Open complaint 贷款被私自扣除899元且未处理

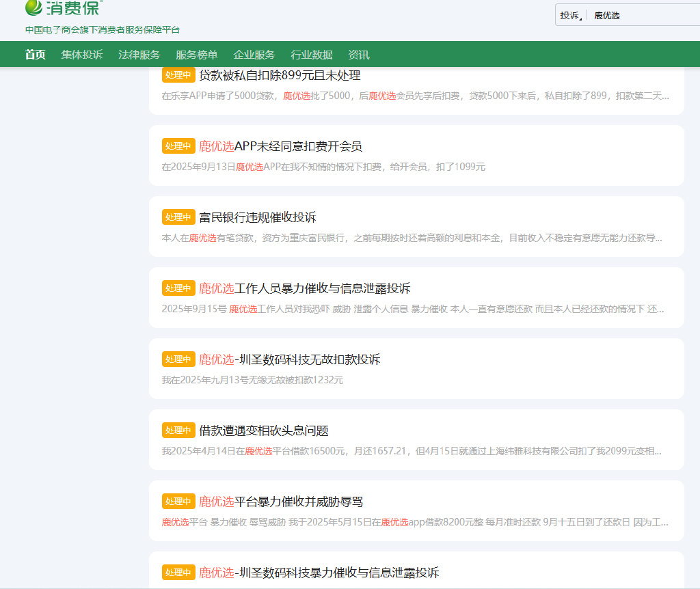(x=280, y=75)
